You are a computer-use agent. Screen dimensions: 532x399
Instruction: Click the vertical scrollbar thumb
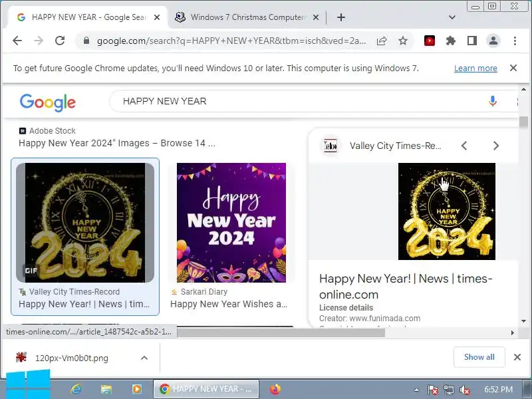[x=523, y=122]
